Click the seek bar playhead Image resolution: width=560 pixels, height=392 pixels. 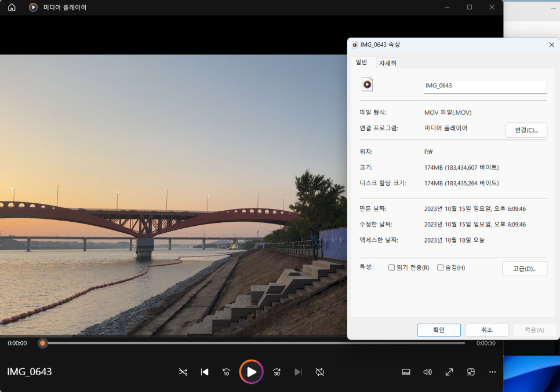click(x=43, y=343)
